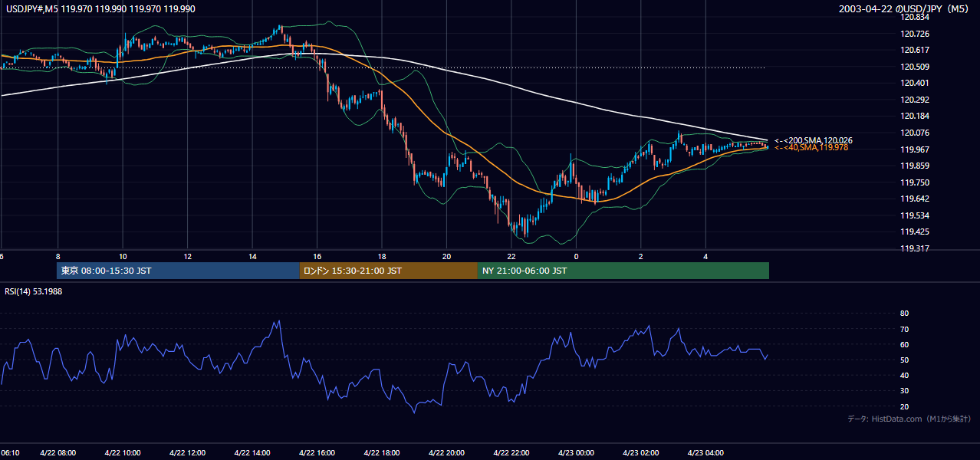Click hour marker 8 under the price chart
Screen dimensions: 980x460
(x=58, y=256)
